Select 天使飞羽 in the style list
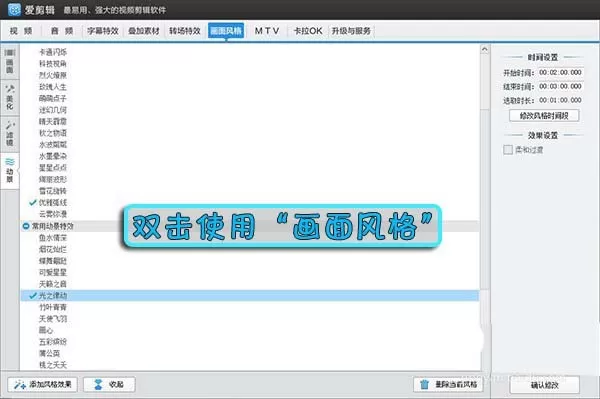 (x=53, y=319)
